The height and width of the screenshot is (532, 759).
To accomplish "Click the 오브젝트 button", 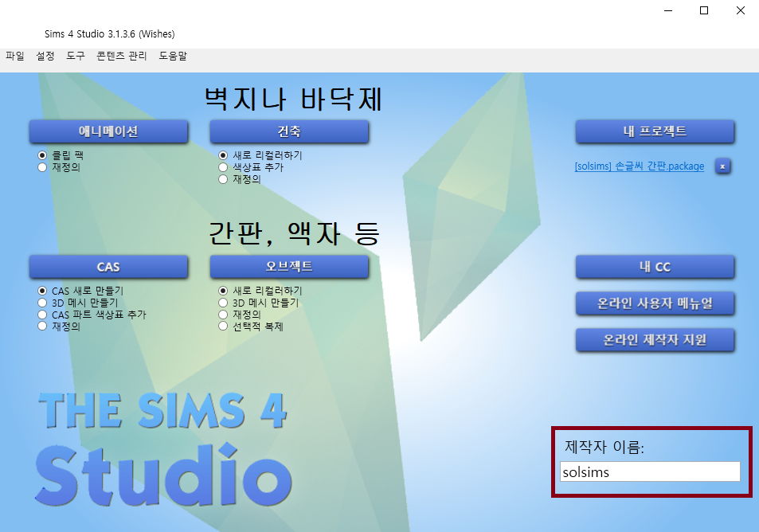I will pyautogui.click(x=289, y=267).
